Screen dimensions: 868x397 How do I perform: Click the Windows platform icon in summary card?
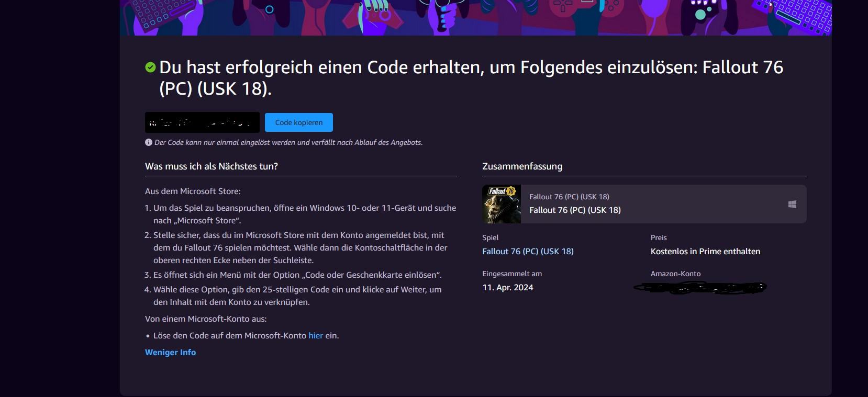(x=792, y=204)
